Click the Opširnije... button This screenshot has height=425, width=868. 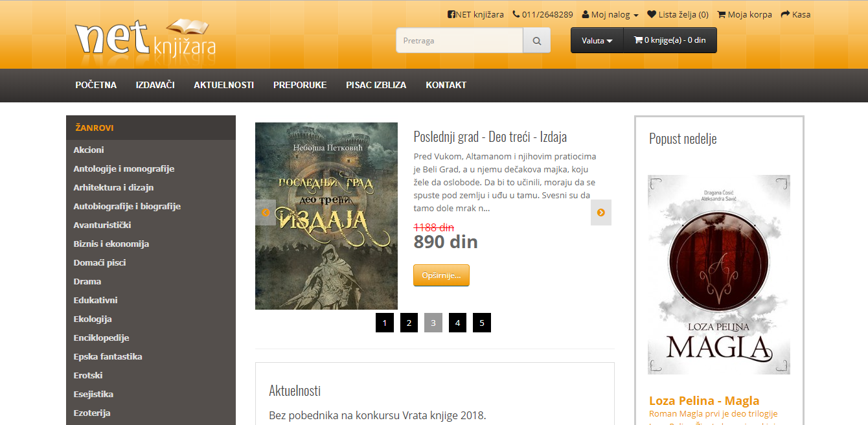tap(441, 275)
